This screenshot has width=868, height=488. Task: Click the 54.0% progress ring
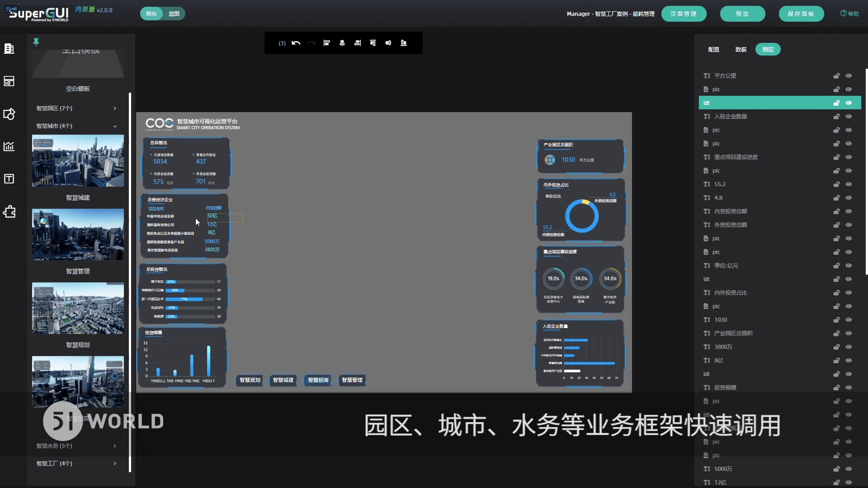[610, 279]
